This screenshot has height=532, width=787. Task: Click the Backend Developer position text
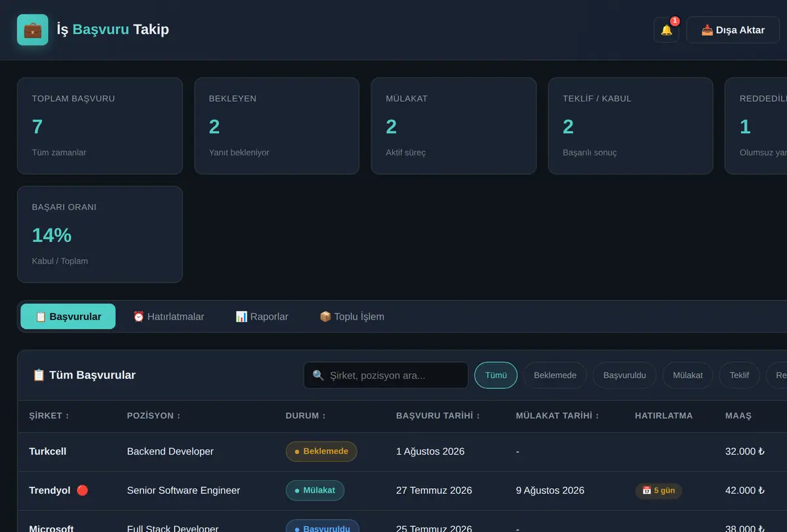[x=171, y=451]
